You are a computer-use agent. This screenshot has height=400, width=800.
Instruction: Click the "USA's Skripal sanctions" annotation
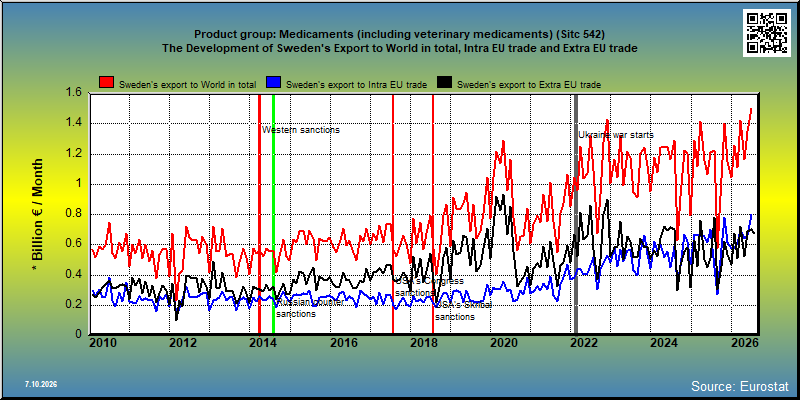463,311
